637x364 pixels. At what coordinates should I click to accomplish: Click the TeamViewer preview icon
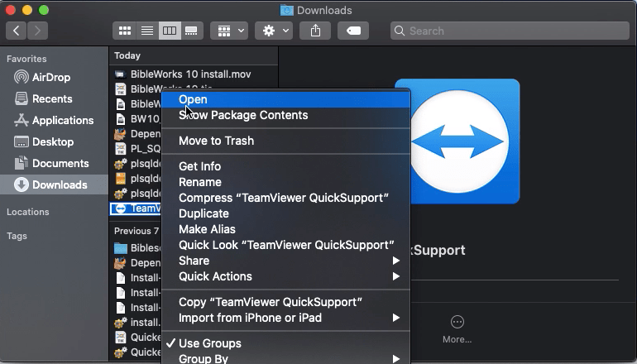457,141
